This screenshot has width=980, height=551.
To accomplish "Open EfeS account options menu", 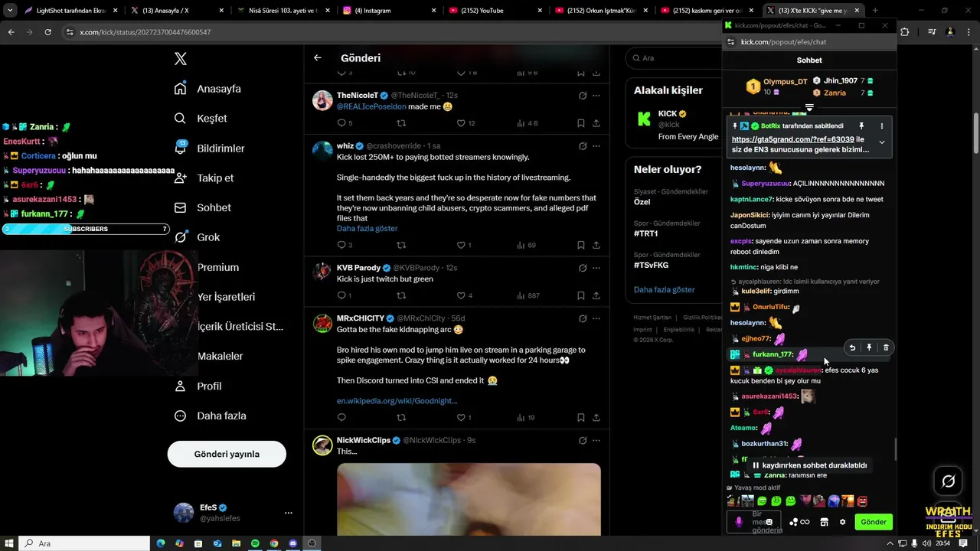I will pyautogui.click(x=288, y=513).
